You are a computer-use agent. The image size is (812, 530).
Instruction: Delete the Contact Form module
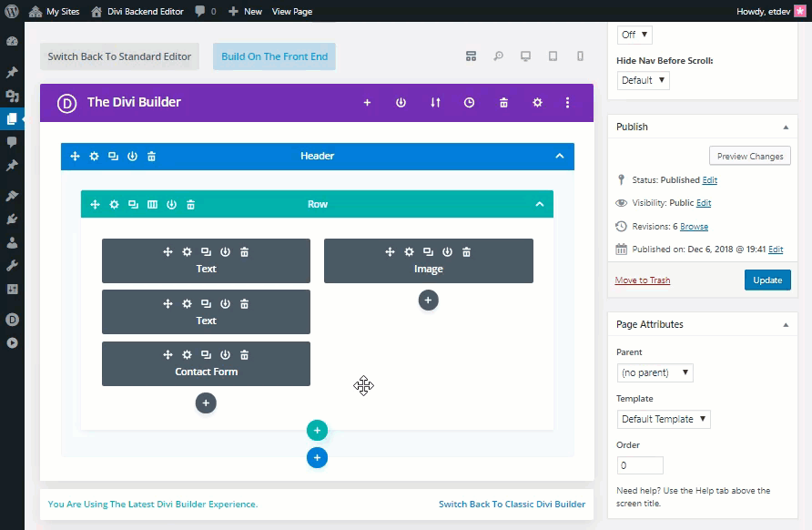tap(245, 355)
